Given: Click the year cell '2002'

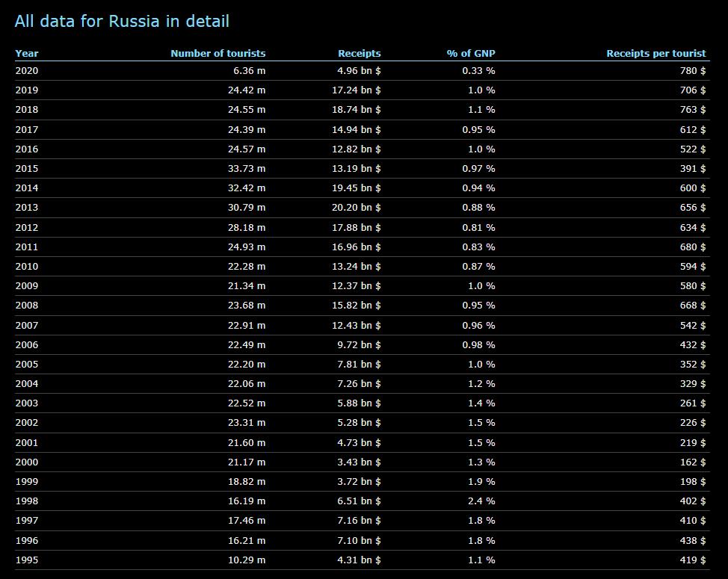Looking at the screenshot, I should (x=27, y=423).
